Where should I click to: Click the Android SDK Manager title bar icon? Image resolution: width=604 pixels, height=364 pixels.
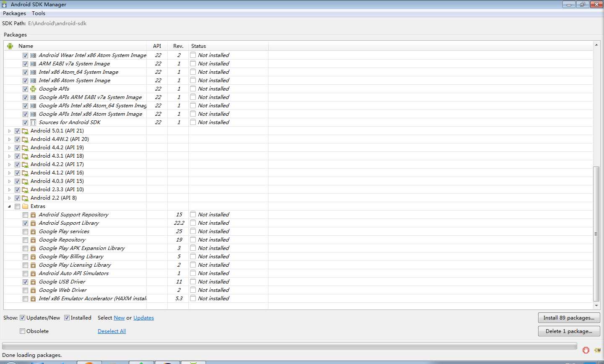[4, 5]
